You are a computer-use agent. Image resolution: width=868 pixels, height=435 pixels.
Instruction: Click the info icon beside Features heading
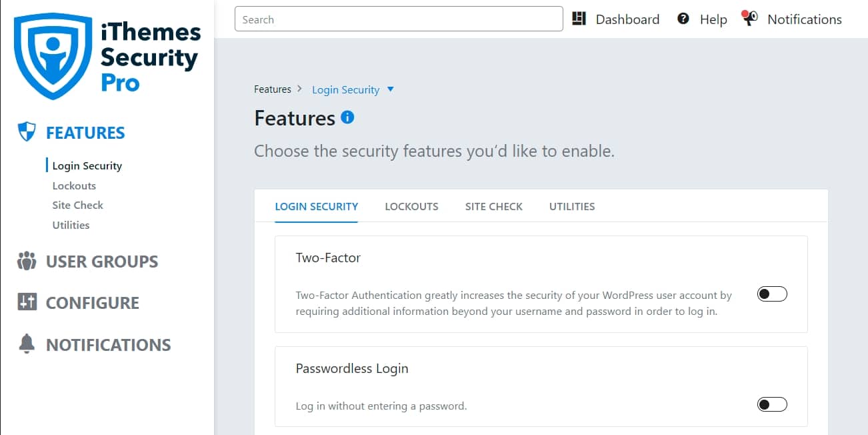click(347, 117)
